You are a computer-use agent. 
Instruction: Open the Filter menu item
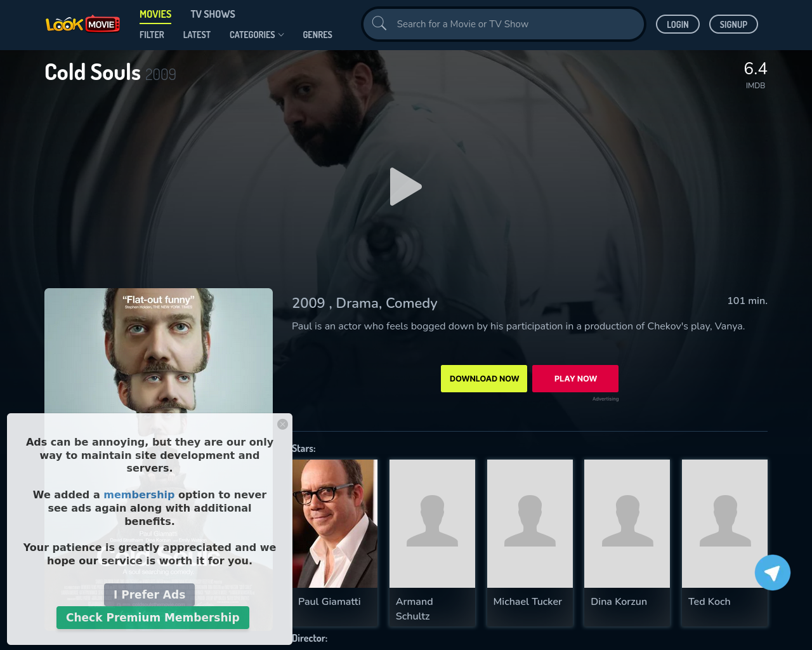click(x=152, y=35)
